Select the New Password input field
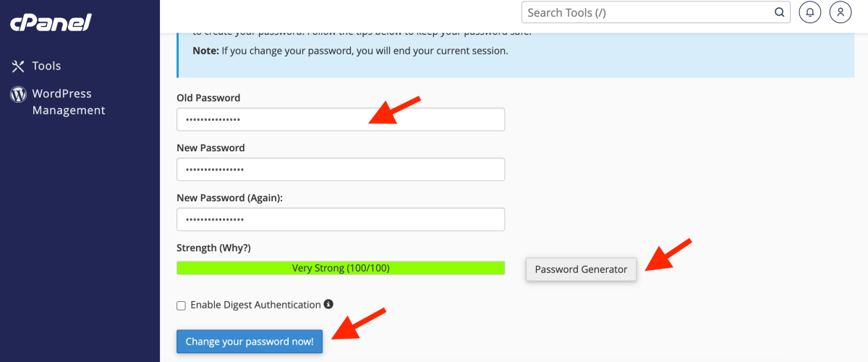The image size is (868, 362). (x=340, y=169)
